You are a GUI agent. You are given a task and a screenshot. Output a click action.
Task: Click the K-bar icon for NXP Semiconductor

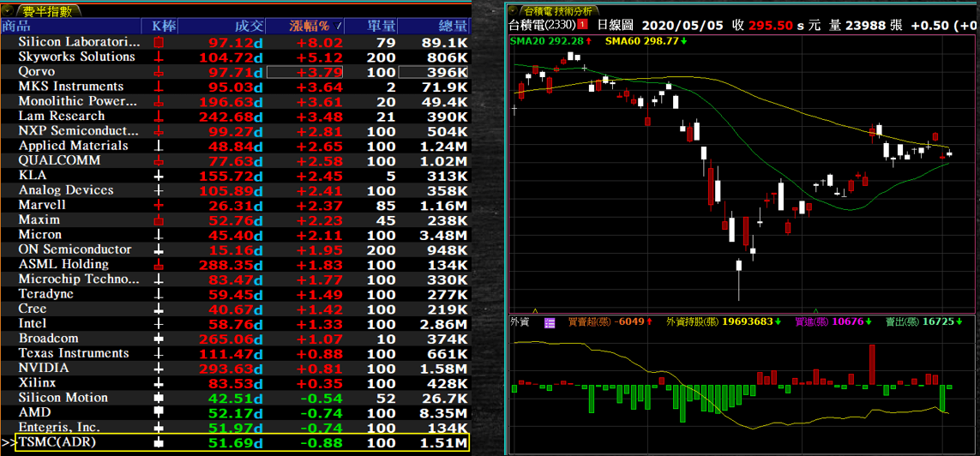point(159,131)
